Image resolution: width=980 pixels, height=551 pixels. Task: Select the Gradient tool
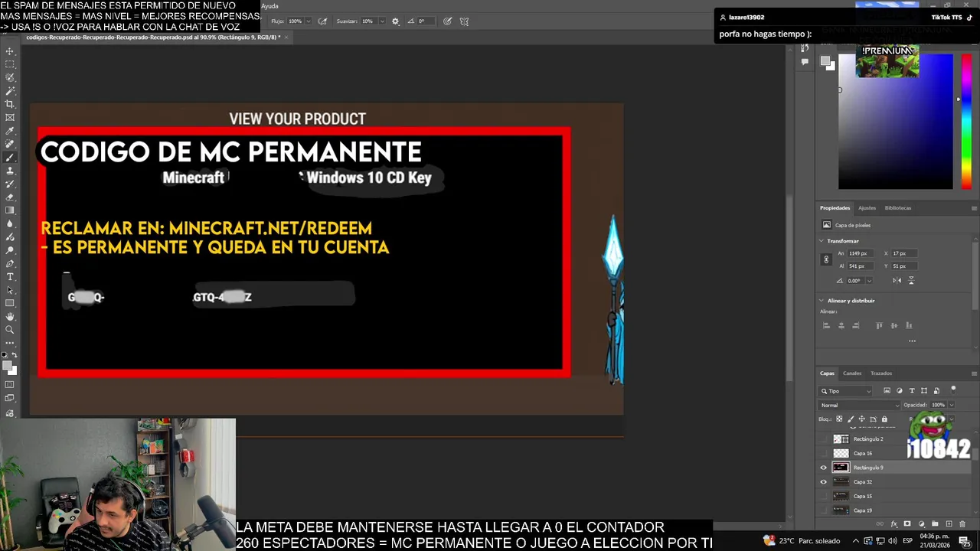10,210
